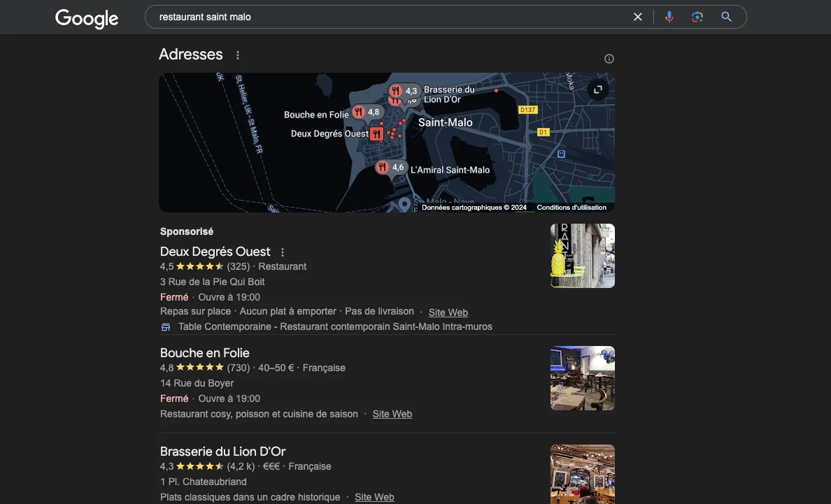Click the magnifying glass search button
Image resolution: width=831 pixels, height=504 pixels.
coord(727,17)
